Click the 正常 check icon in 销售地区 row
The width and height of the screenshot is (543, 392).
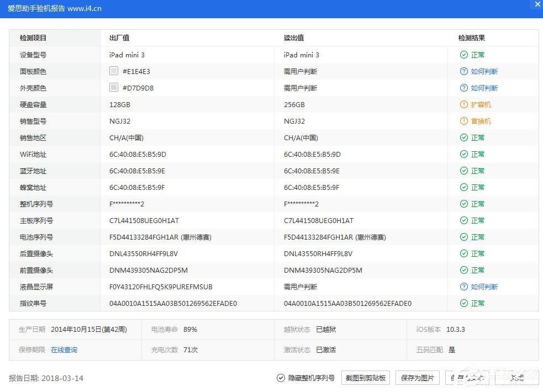pyautogui.click(x=463, y=137)
